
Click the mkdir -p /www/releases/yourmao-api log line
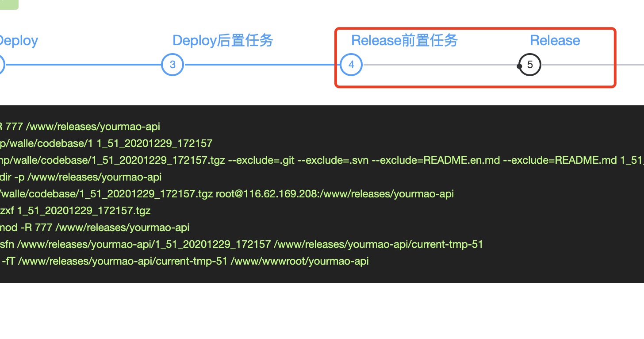coord(80,177)
